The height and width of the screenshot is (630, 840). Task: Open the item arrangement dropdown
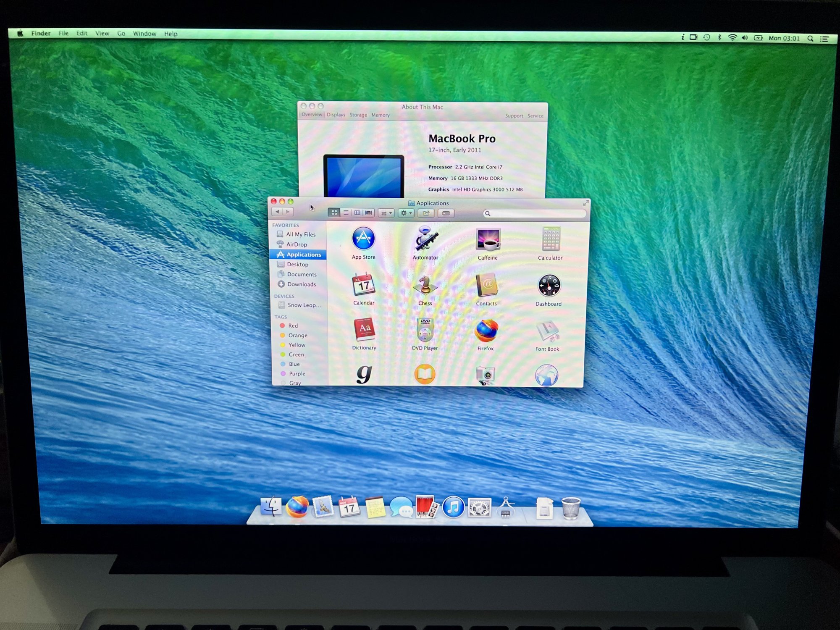click(386, 213)
